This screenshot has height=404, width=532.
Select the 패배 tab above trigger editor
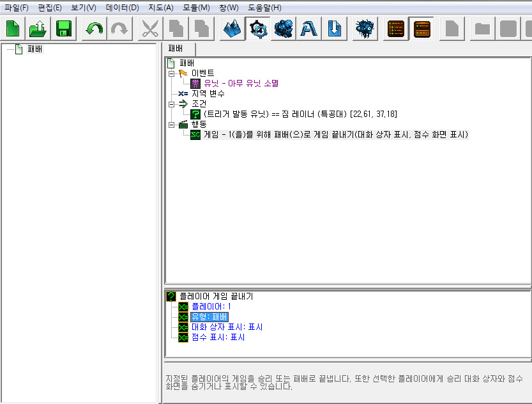179,49
